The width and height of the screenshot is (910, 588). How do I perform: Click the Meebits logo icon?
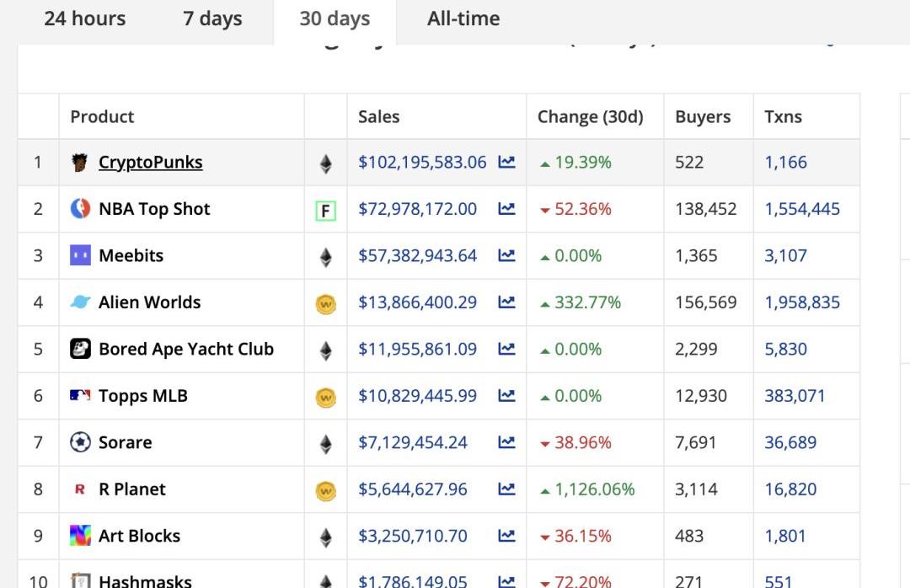point(80,255)
